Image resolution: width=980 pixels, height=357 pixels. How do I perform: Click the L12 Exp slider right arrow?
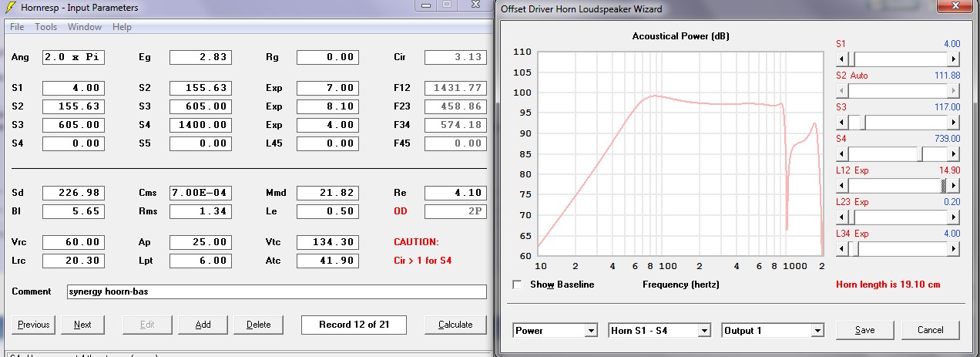pyautogui.click(x=954, y=186)
